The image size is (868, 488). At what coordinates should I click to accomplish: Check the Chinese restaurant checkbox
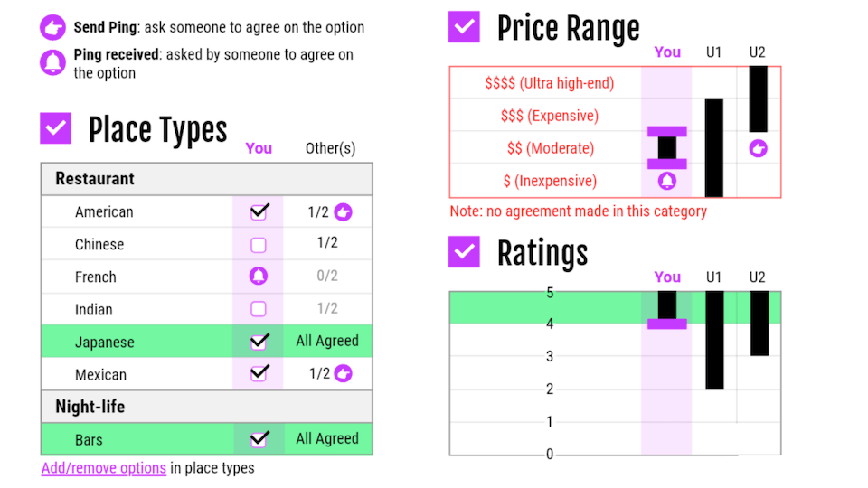[x=259, y=245]
